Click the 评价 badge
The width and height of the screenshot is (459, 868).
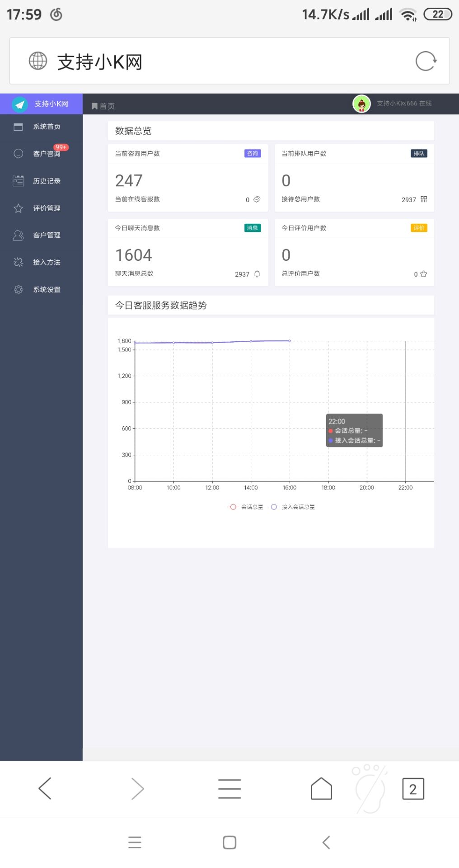click(x=419, y=228)
